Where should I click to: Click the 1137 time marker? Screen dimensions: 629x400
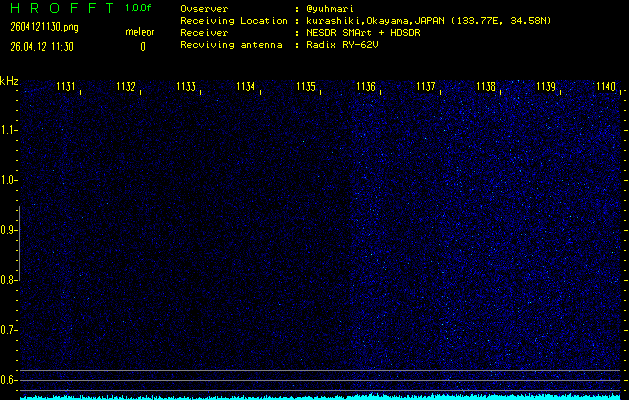(427, 87)
